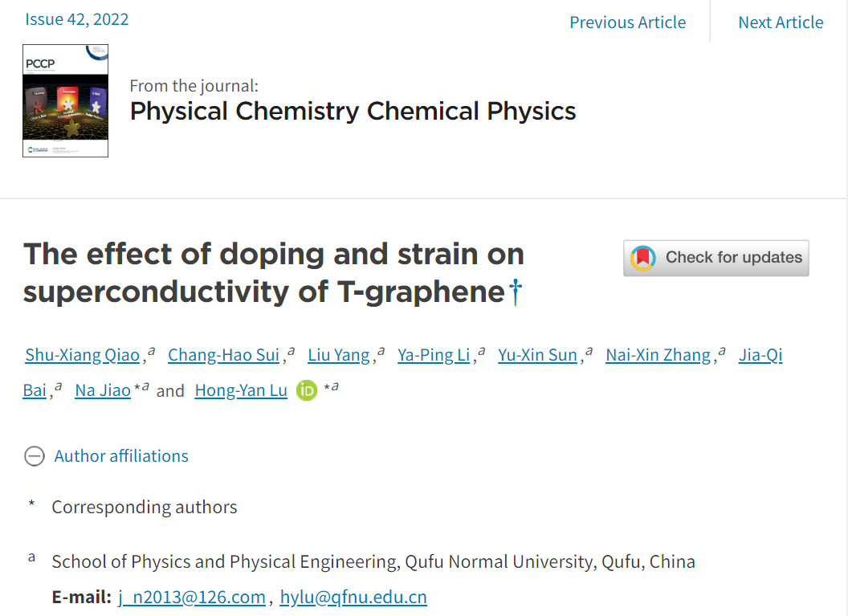Image resolution: width=848 pixels, height=616 pixels.
Task: Open Physical Chemistry Chemical Physics journal page
Action: coord(353,111)
